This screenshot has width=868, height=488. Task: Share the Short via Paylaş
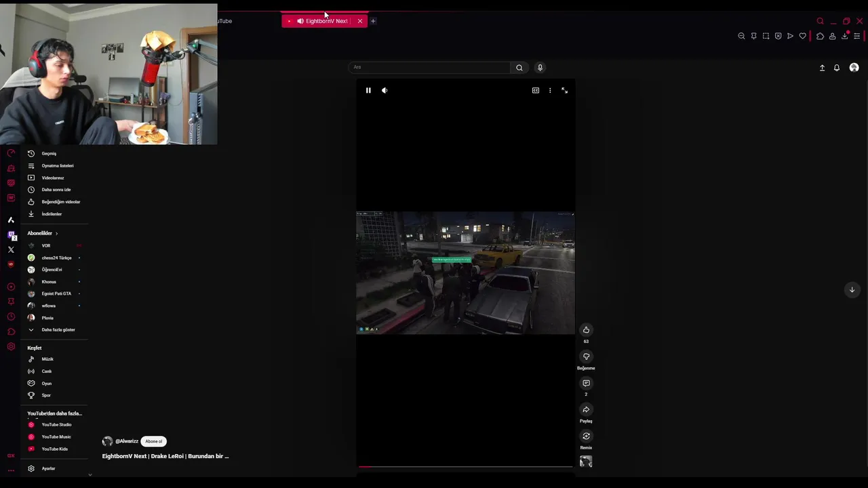click(586, 409)
